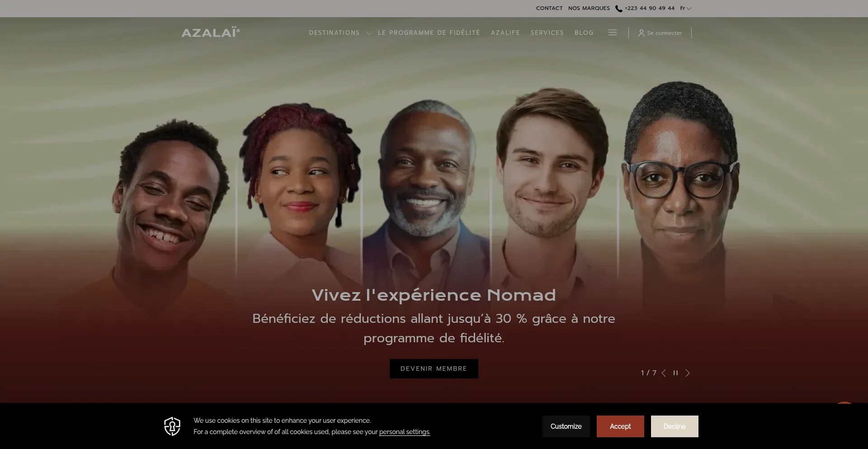This screenshot has height=449, width=868.
Task: Go to the Azalife menu item
Action: 505,33
